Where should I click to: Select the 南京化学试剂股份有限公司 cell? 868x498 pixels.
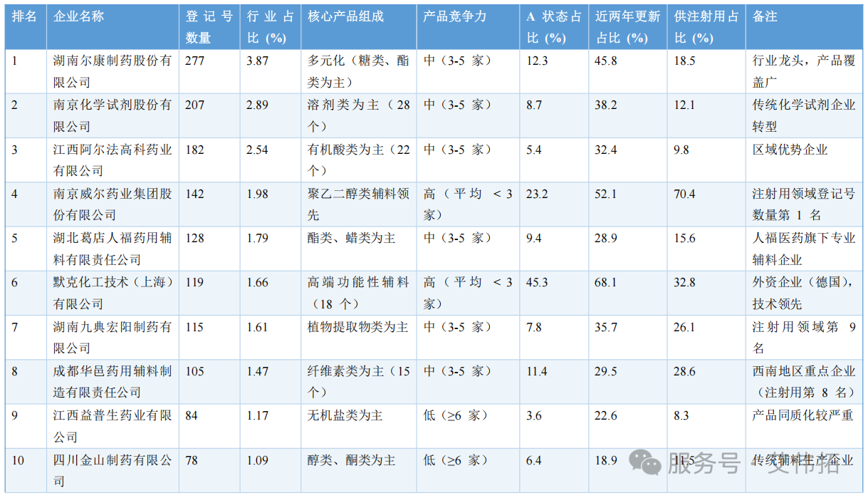(x=113, y=115)
